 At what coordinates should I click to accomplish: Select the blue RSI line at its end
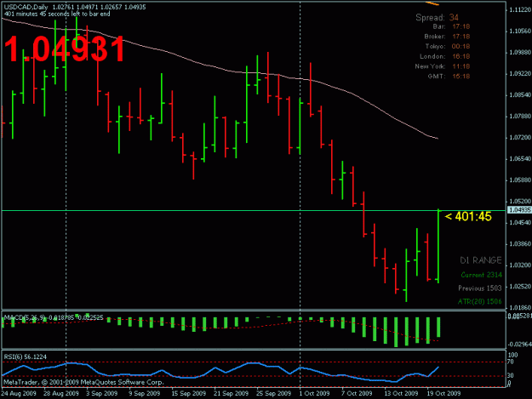[438, 368]
